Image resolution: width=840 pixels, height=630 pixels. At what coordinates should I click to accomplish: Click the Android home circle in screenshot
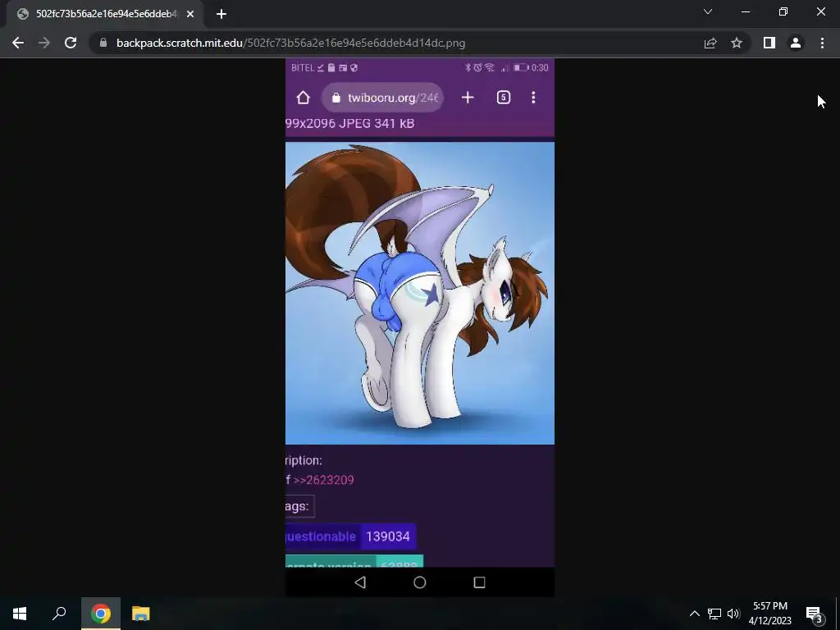click(420, 582)
